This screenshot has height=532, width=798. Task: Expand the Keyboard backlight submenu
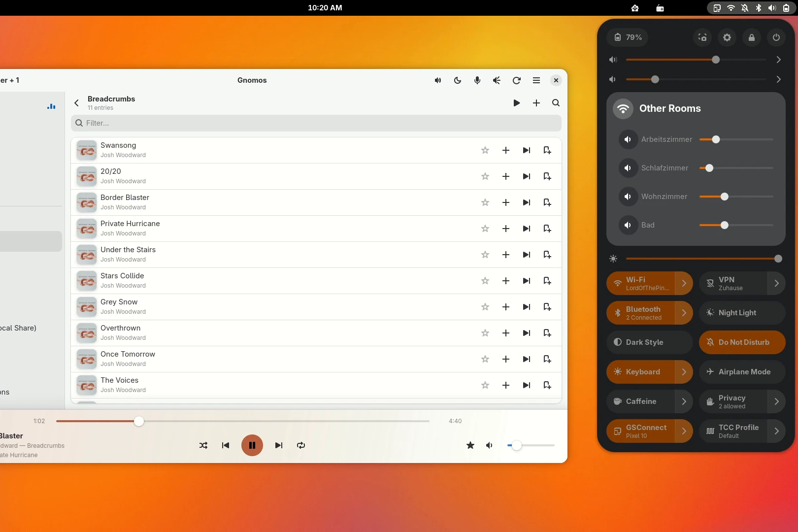click(x=684, y=372)
